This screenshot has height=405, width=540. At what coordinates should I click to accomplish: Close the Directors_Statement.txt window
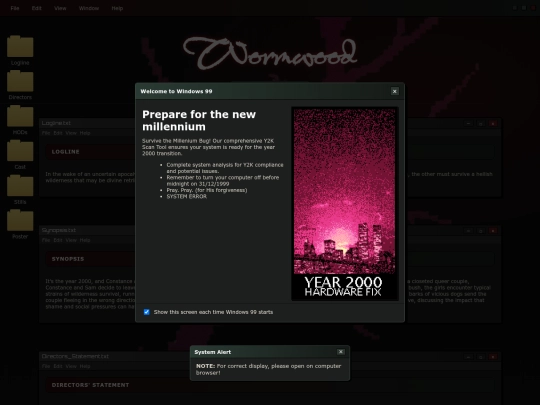pos(493,357)
